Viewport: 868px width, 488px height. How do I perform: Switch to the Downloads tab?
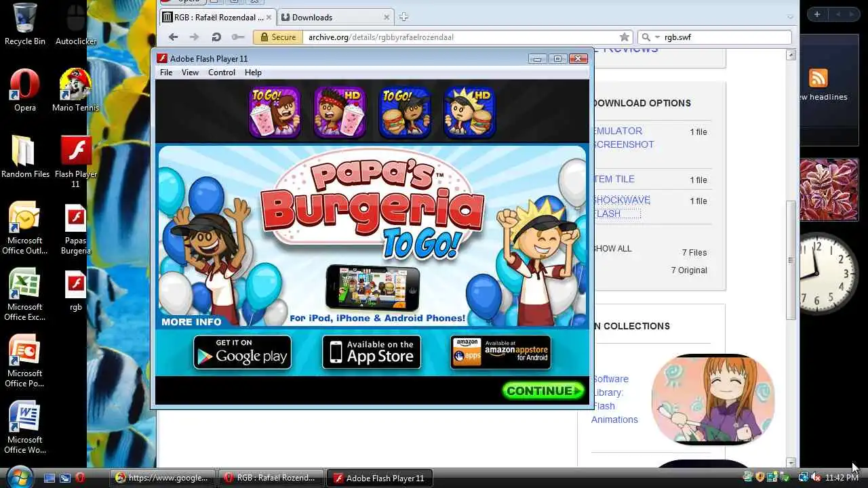(335, 17)
